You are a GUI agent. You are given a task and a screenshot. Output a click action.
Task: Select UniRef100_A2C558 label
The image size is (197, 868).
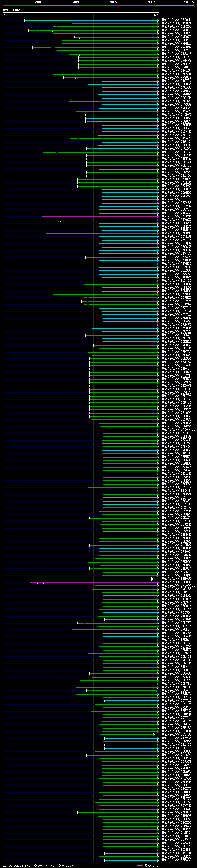pyautogui.click(x=177, y=125)
